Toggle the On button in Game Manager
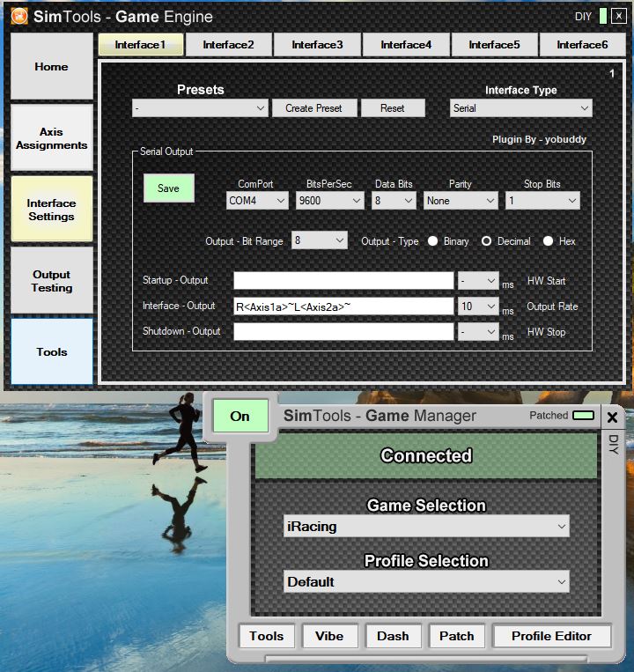 tap(240, 416)
